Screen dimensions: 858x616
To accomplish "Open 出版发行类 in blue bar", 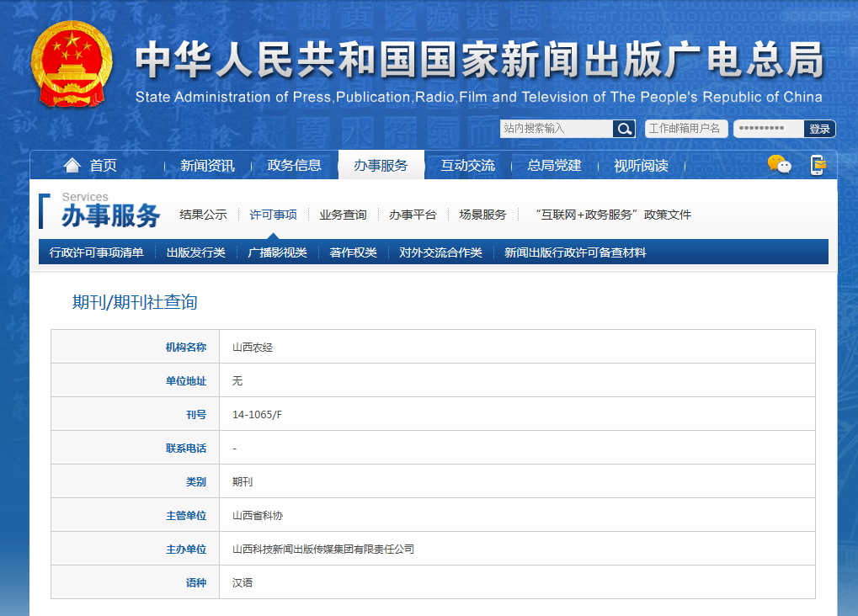I will point(196,252).
